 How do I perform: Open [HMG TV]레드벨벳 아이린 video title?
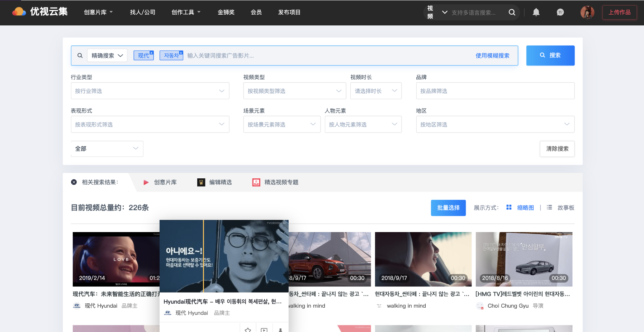522,294
